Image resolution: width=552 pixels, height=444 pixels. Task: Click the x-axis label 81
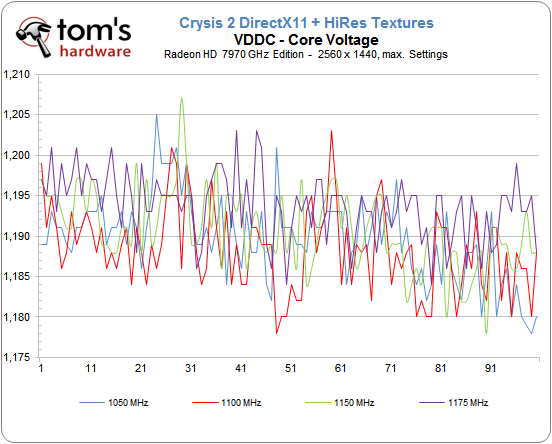(440, 368)
